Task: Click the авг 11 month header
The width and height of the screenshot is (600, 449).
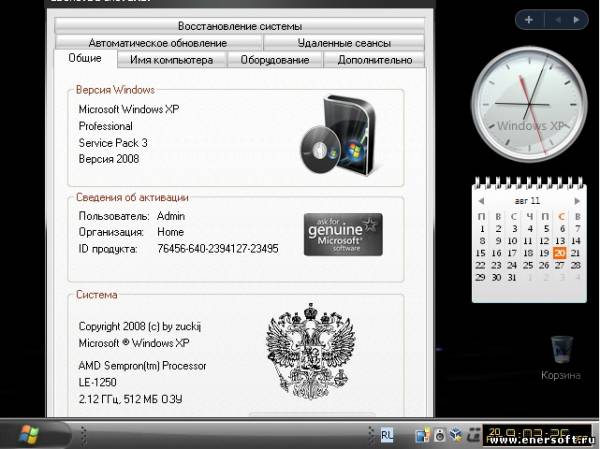Action: click(527, 201)
